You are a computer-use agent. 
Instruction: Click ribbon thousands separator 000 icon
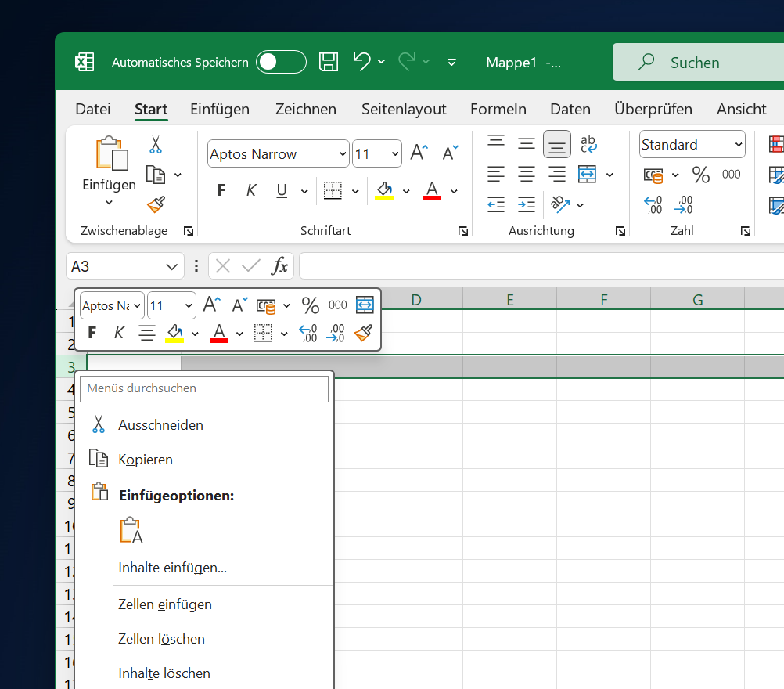coord(731,174)
